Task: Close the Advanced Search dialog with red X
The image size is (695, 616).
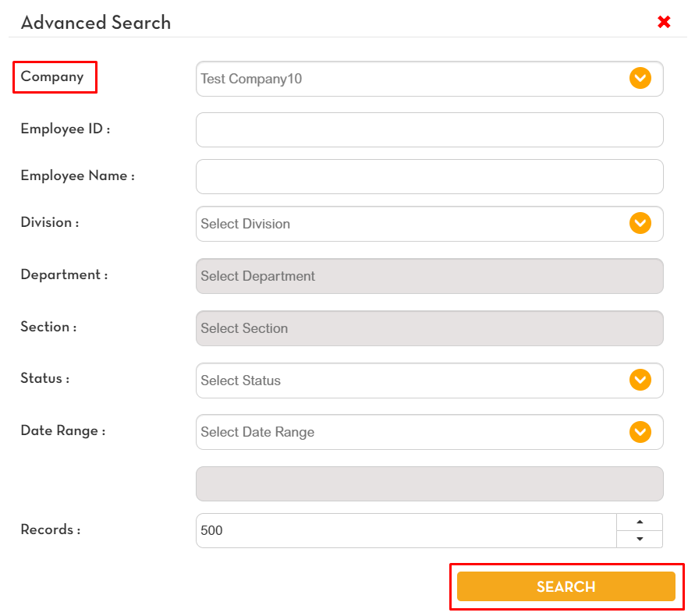Action: pos(664,22)
